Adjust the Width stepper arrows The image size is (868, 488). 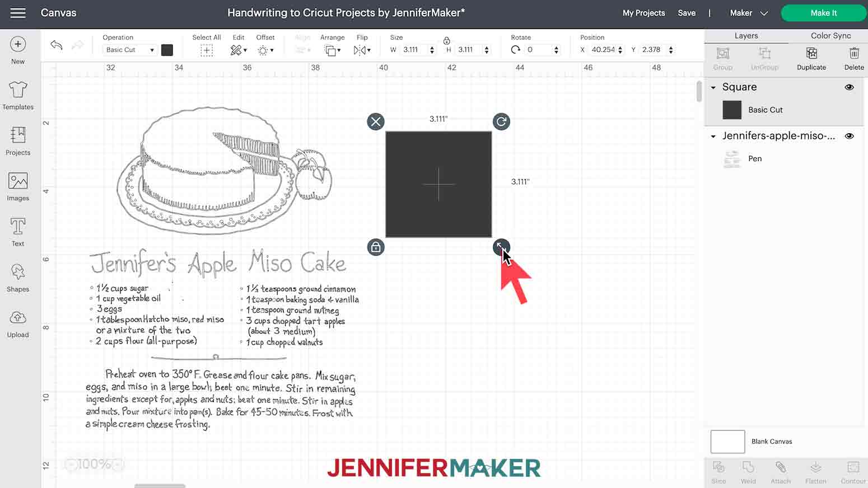tap(432, 50)
